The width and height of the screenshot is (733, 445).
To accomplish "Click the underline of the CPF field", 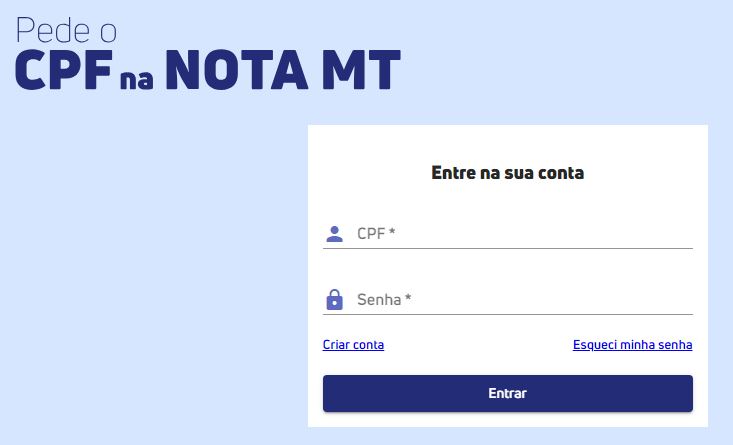I will pyautogui.click(x=508, y=249).
